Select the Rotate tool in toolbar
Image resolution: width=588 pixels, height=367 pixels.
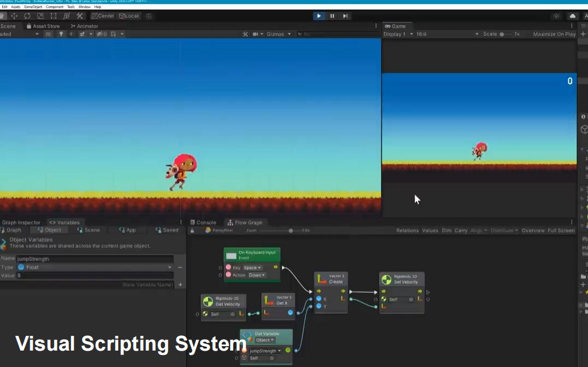(27, 16)
